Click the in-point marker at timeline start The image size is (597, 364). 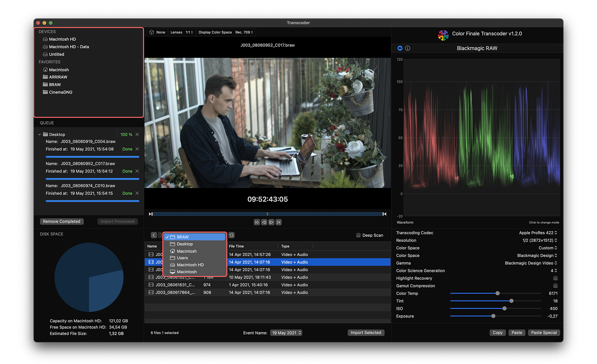(150, 214)
